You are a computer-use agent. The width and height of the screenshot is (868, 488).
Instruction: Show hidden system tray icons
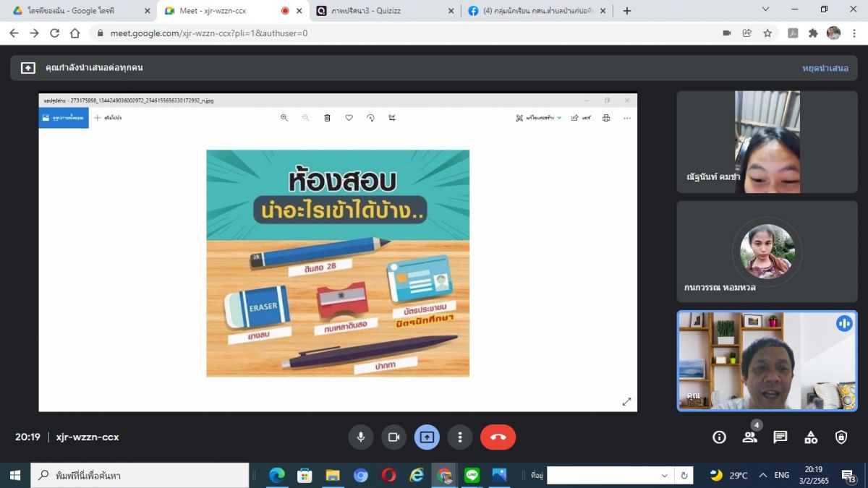762,475
